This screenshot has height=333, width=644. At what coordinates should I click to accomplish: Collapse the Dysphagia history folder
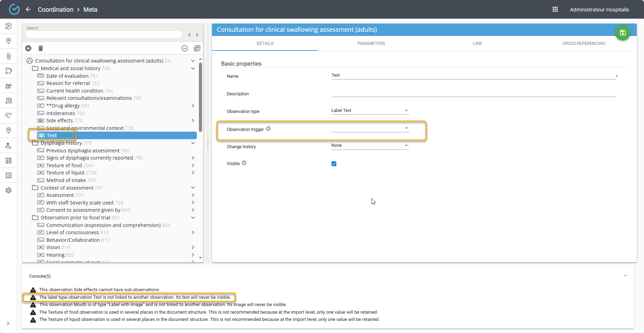point(193,143)
